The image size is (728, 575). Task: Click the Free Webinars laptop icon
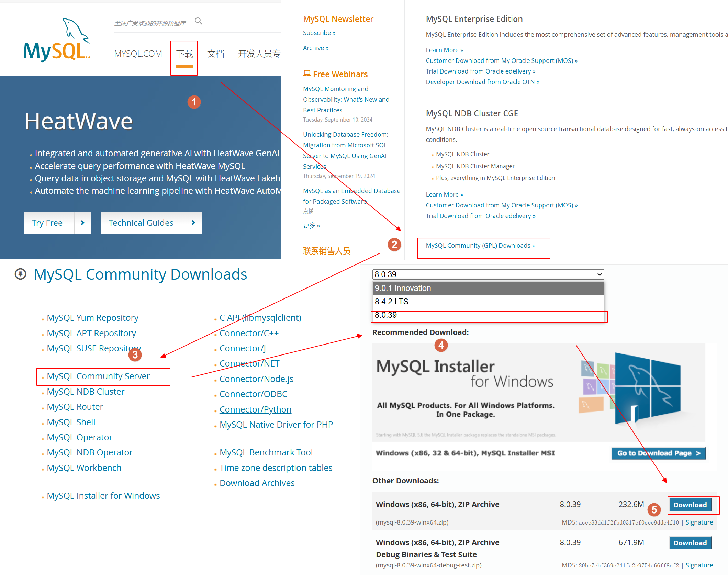click(x=307, y=73)
